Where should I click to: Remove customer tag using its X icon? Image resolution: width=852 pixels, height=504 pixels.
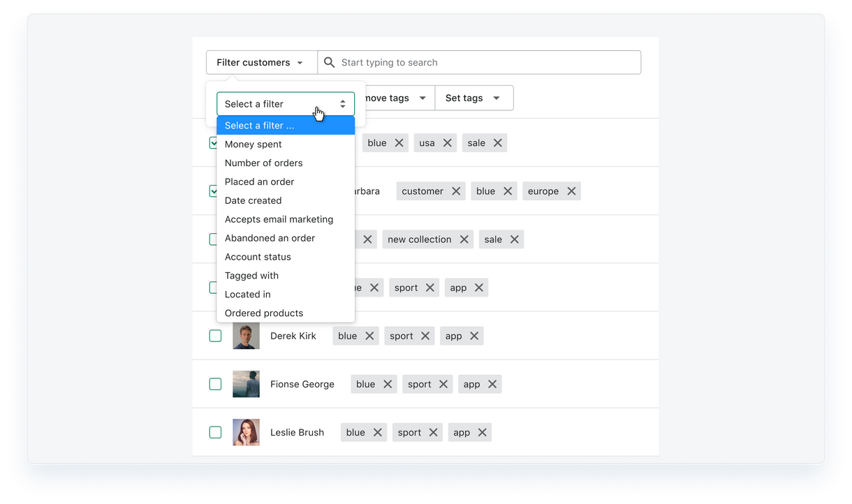[x=456, y=191]
